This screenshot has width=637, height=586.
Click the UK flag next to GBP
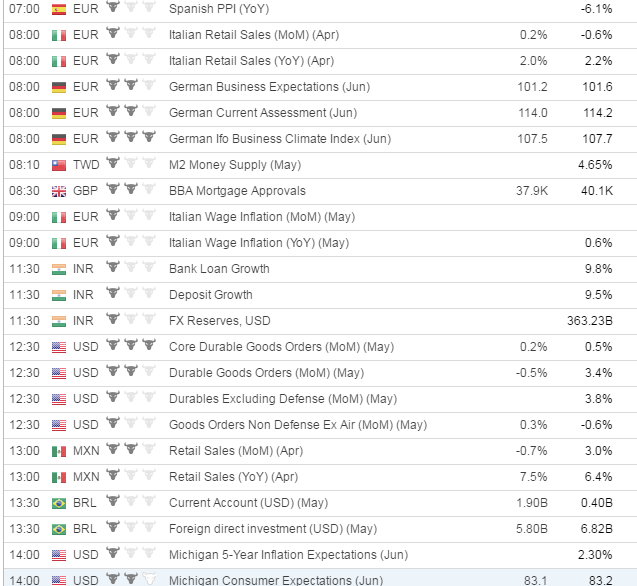[59, 191]
